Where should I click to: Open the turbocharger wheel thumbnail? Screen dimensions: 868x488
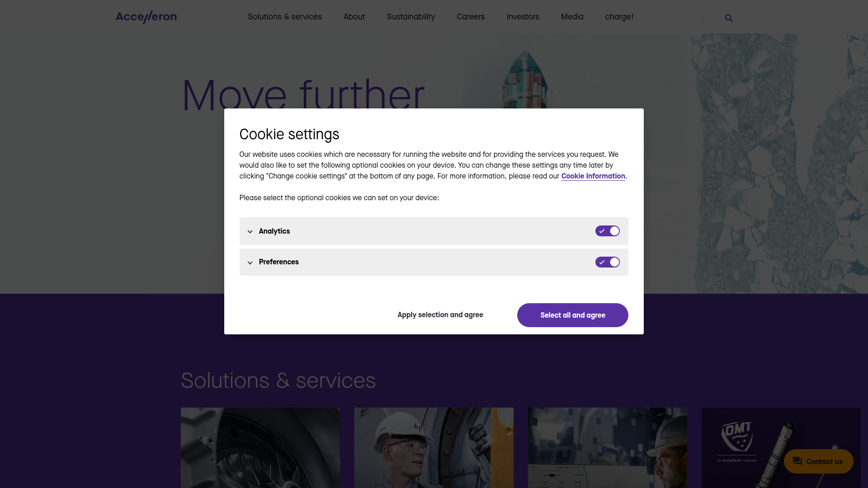point(260,448)
